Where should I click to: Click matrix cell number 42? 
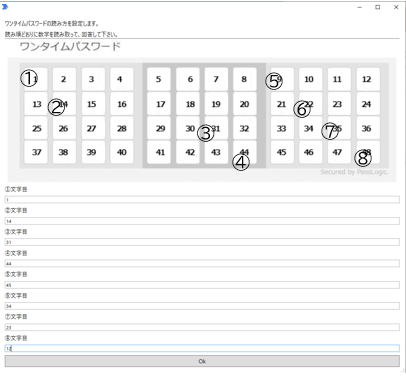188,152
